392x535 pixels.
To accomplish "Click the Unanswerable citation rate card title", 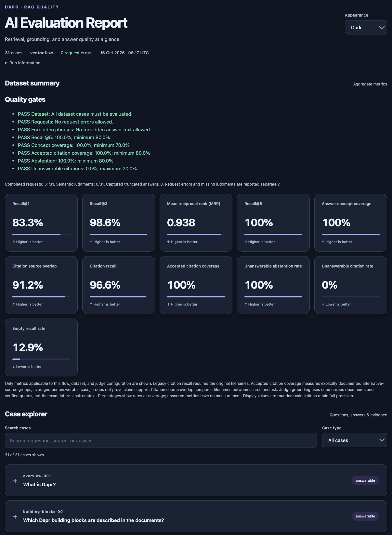I will click(x=347, y=266).
